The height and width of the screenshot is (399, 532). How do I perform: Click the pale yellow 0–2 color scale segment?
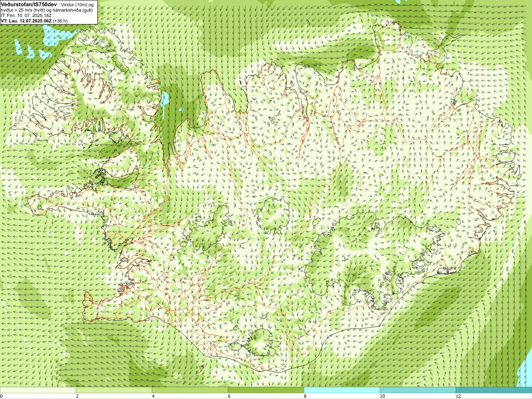pos(38,390)
